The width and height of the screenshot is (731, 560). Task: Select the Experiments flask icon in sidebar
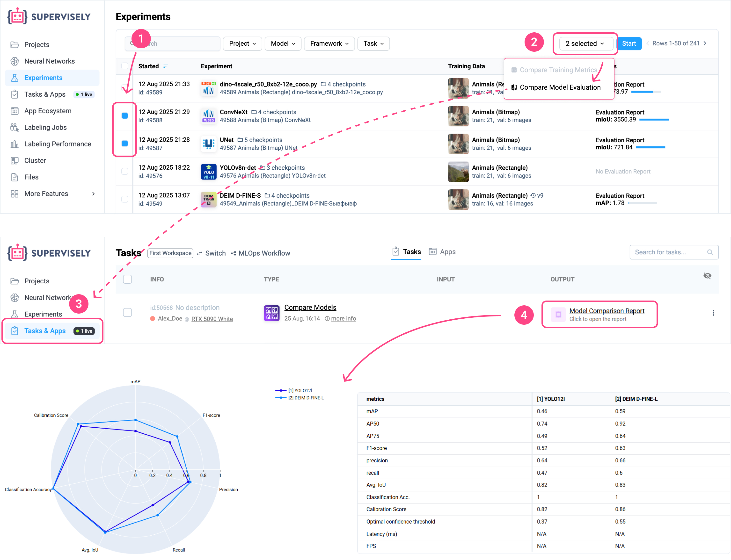click(15, 78)
